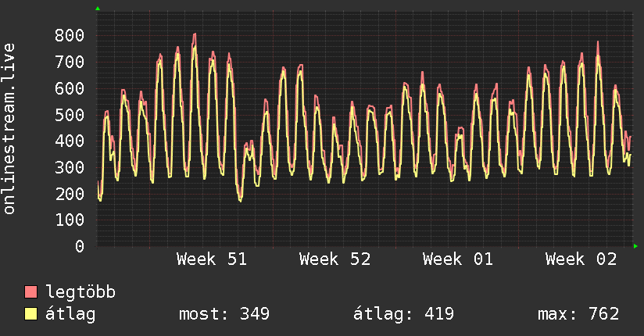Click the 700 y-axis tick label
The height and width of the screenshot is (336, 644).
[70, 62]
